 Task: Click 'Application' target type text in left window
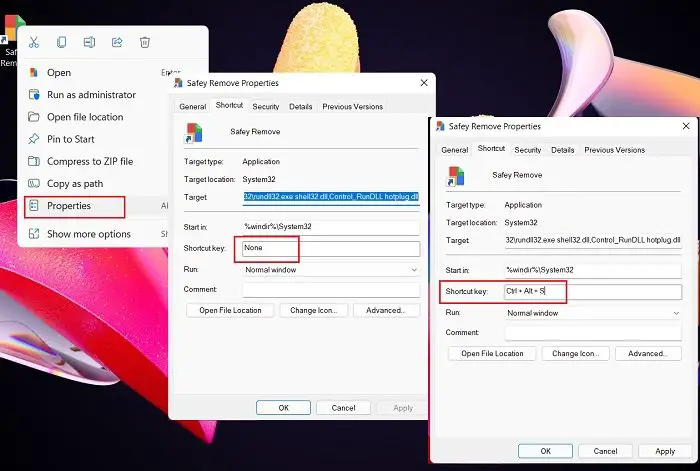click(x=261, y=162)
